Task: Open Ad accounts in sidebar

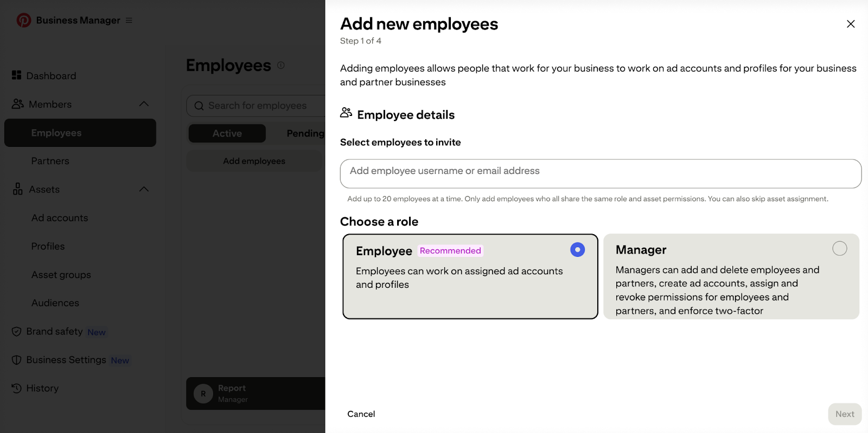Action: (60, 218)
